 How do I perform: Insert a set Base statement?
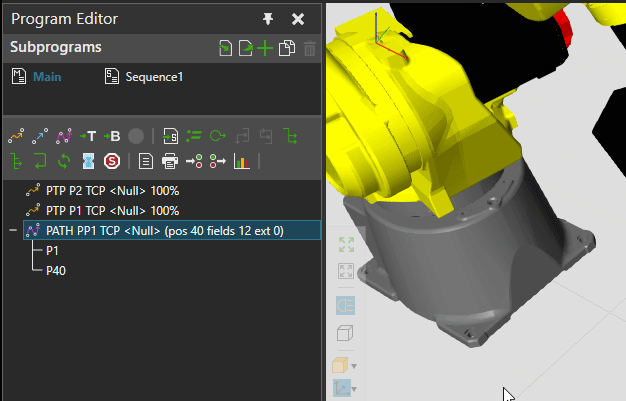coord(112,137)
